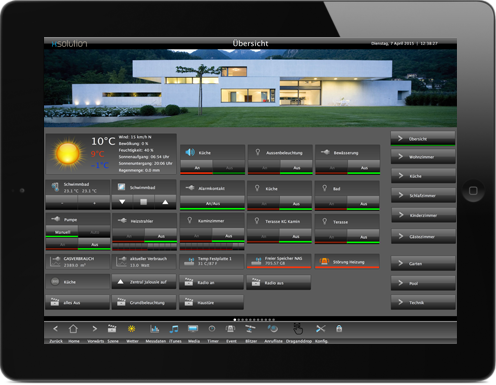Set Pumpe to Manuell mode
This screenshot has width=496, height=385.
point(62,232)
